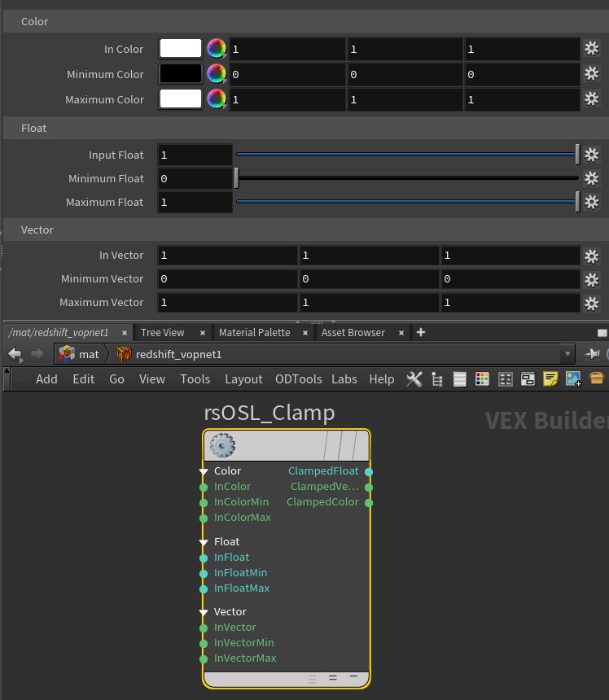Click the Input Float slider handle
Screen dimensions: 609x700
point(577,155)
